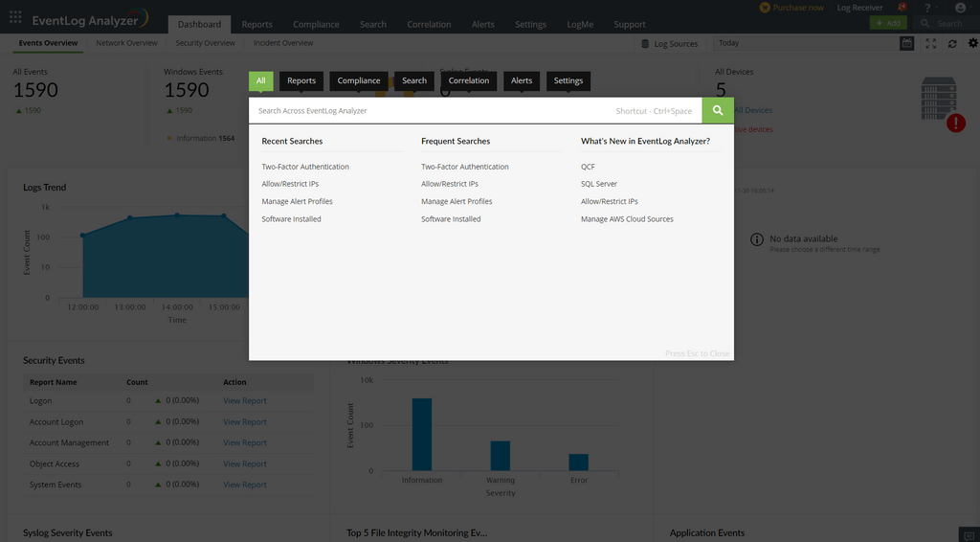The height and width of the screenshot is (542, 980).
Task: Open the chat icon at bottom corner
Action: pyautogui.click(x=969, y=535)
